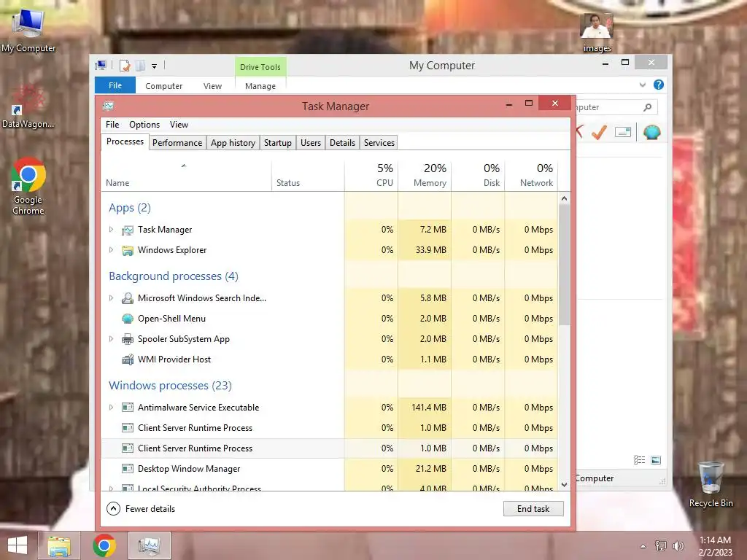
Task: Click Task Manager title bar icon
Action: (109, 106)
